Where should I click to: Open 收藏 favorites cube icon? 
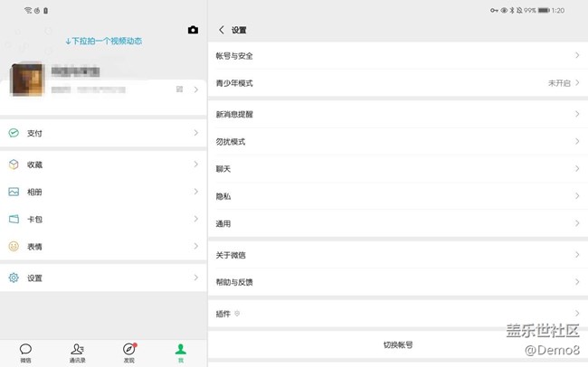point(14,165)
